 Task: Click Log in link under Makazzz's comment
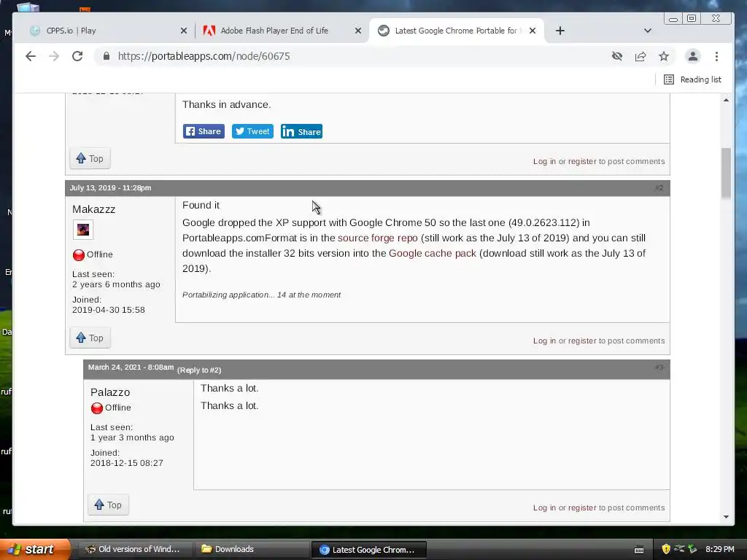click(x=544, y=341)
